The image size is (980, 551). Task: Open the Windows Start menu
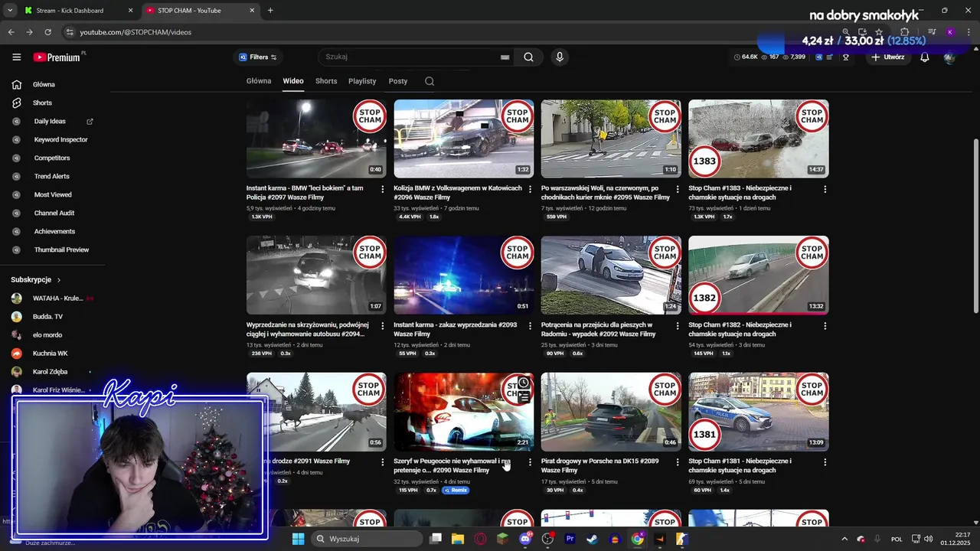point(298,539)
